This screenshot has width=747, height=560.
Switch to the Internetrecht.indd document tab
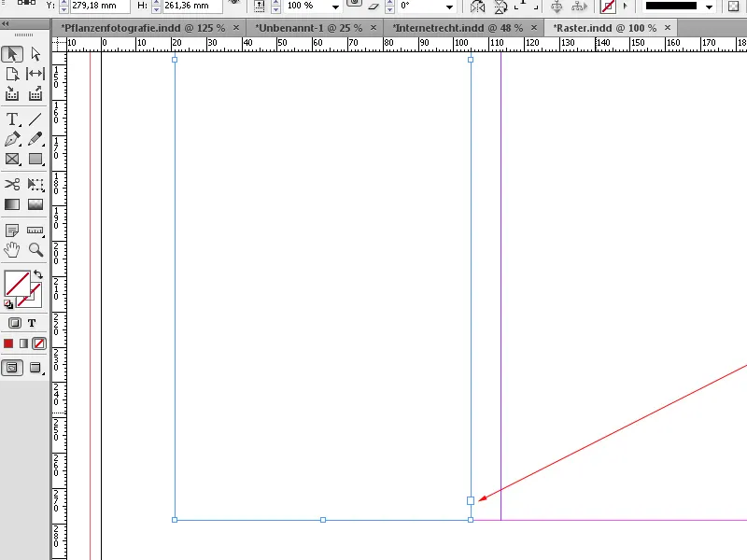[458, 27]
